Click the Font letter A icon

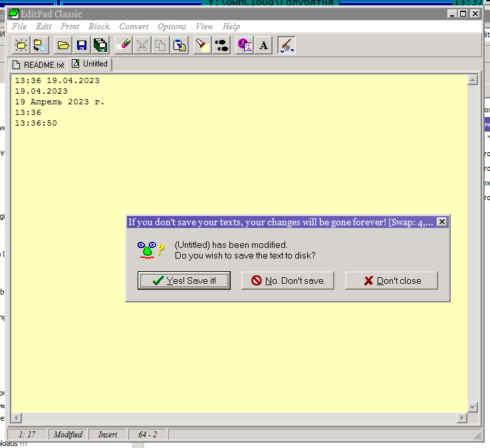pos(263,45)
